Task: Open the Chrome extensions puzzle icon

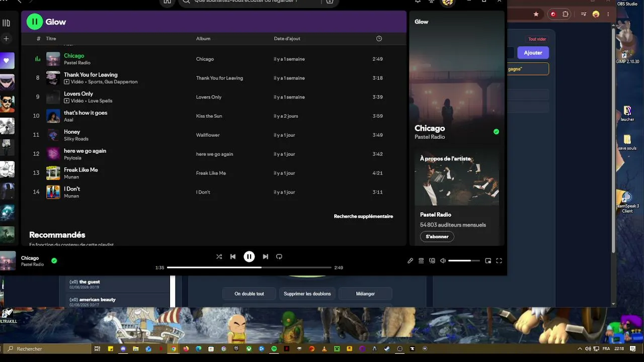Action: 566,14
